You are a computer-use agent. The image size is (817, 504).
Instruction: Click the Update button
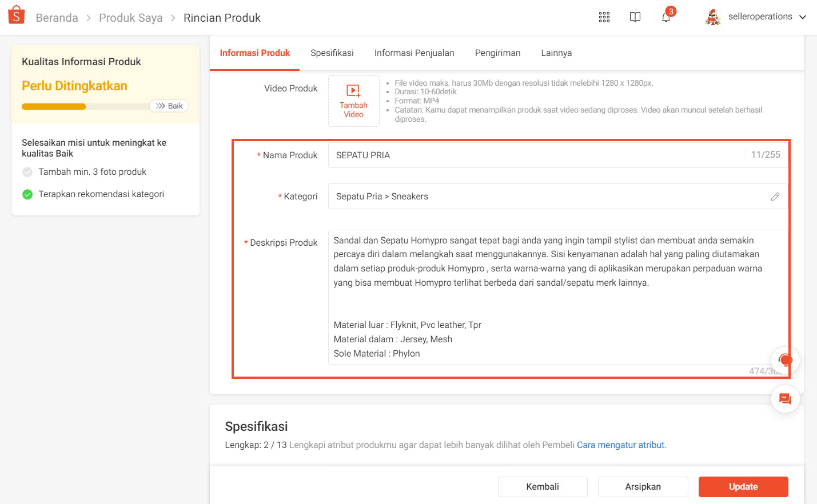pos(743,486)
